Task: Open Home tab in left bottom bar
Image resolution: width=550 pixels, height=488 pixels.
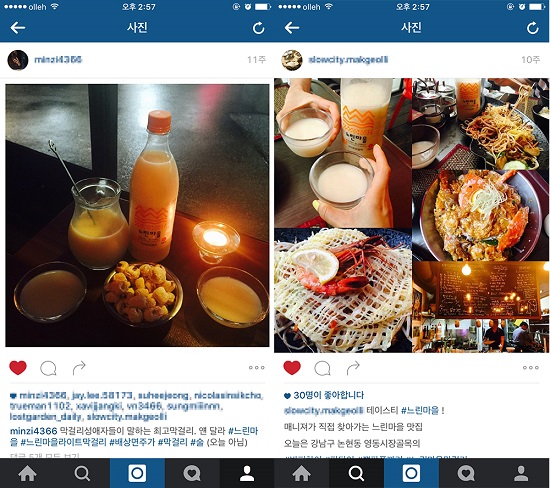Action: pos(27,474)
